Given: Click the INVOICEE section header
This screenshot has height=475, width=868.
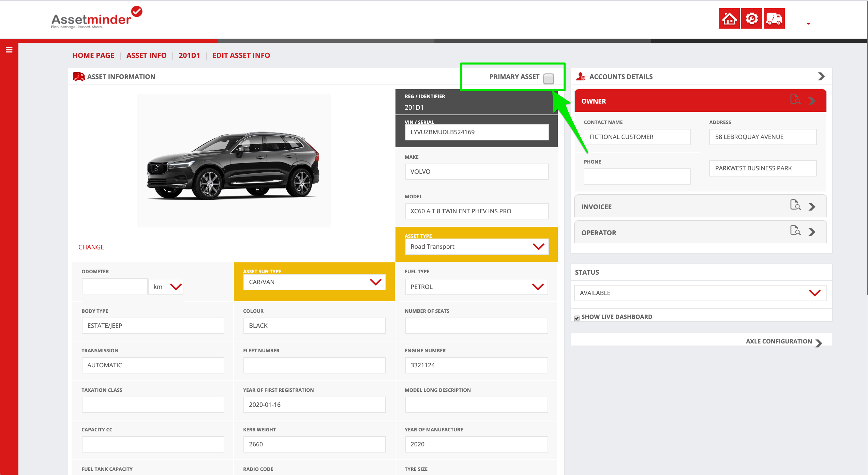Looking at the screenshot, I should tap(700, 206).
